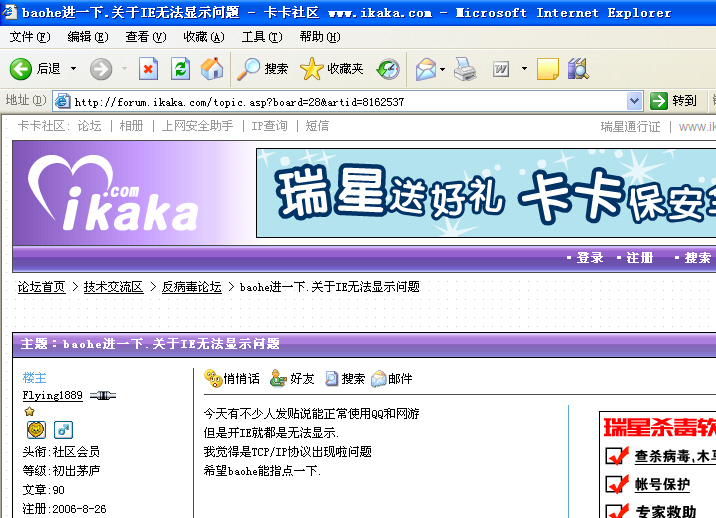The height and width of the screenshot is (518, 716).
Task: Open the Research books icon
Action: pos(578,69)
